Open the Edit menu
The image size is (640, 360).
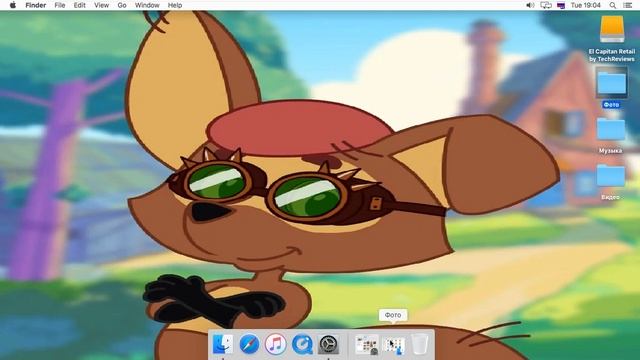(x=80, y=5)
